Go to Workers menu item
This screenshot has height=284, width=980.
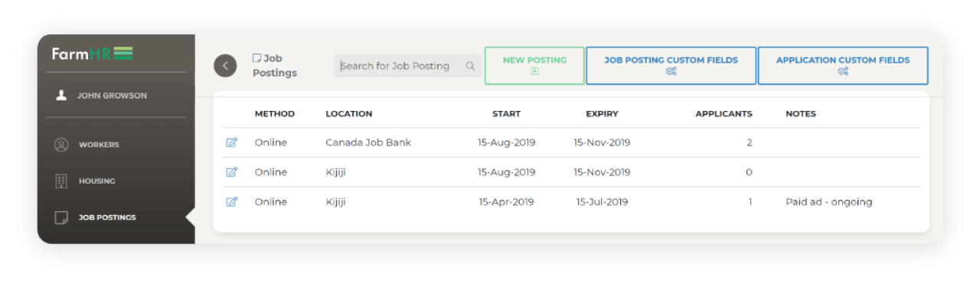(x=99, y=145)
